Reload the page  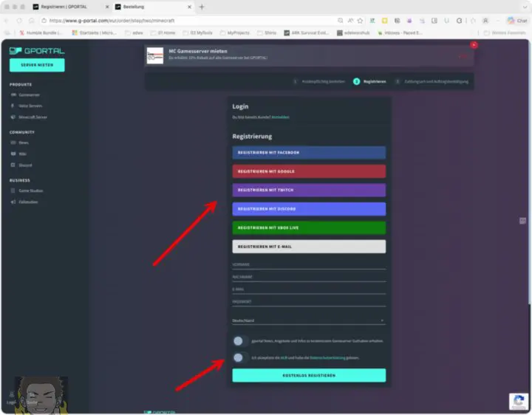[19, 21]
